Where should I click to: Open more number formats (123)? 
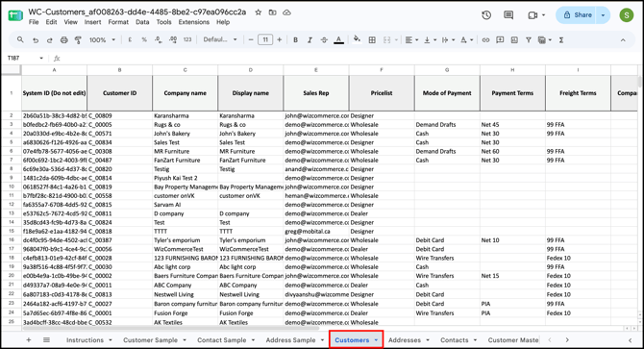click(x=187, y=39)
